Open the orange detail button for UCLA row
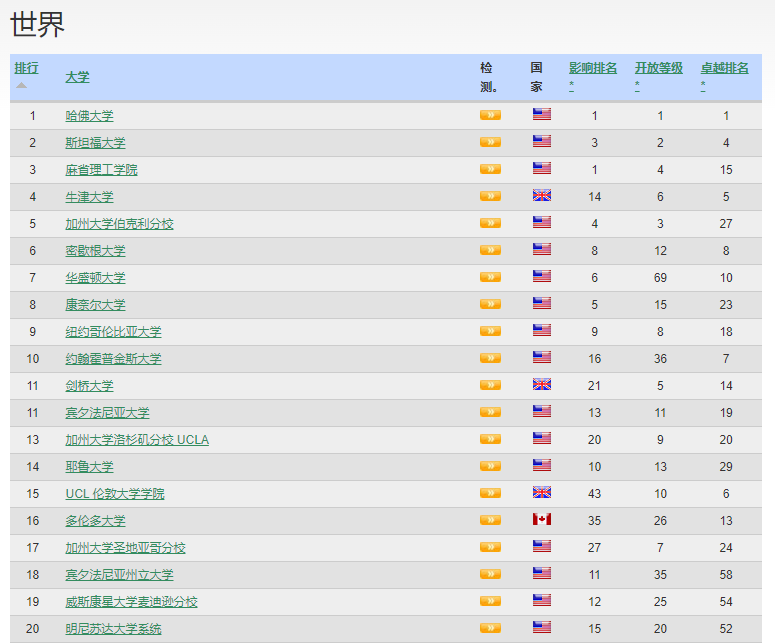Image resolution: width=775 pixels, height=643 pixels. click(x=490, y=439)
